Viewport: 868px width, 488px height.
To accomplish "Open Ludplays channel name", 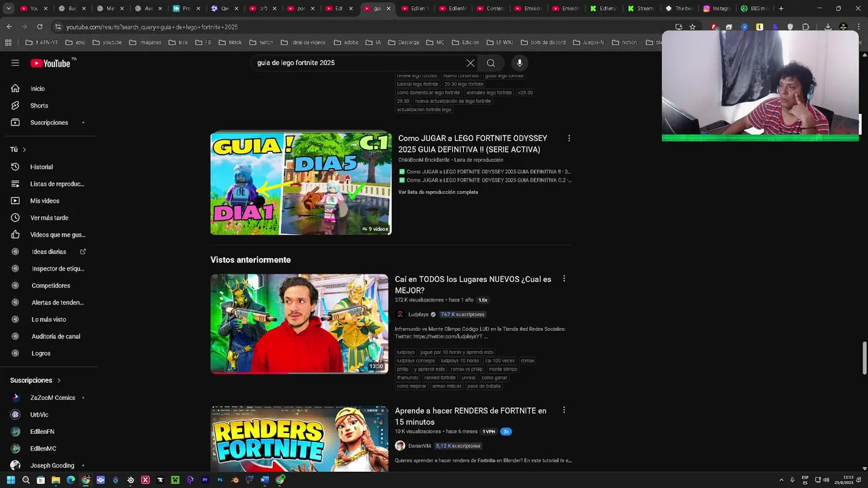I will (x=418, y=314).
